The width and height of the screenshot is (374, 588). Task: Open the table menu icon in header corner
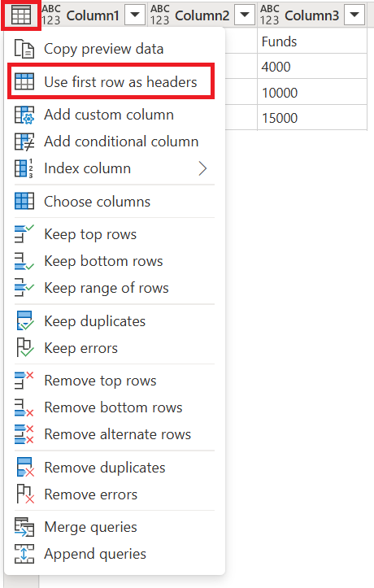click(21, 15)
